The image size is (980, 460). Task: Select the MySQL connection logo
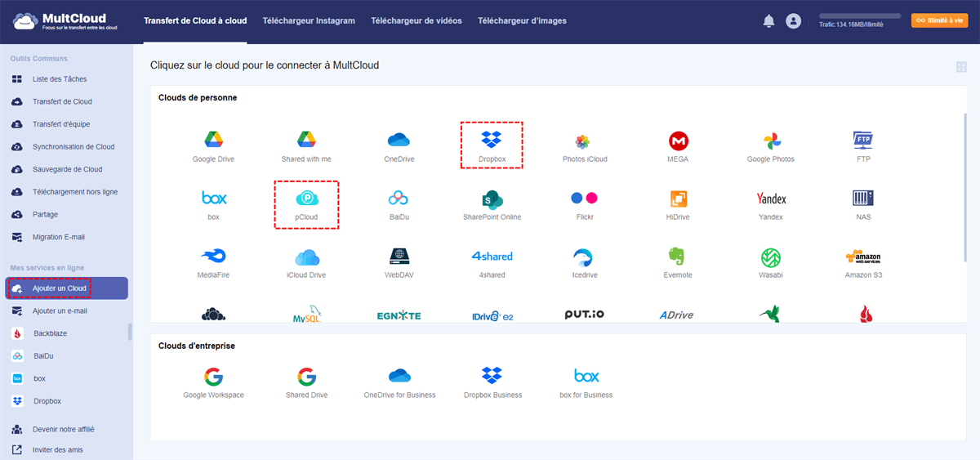306,315
